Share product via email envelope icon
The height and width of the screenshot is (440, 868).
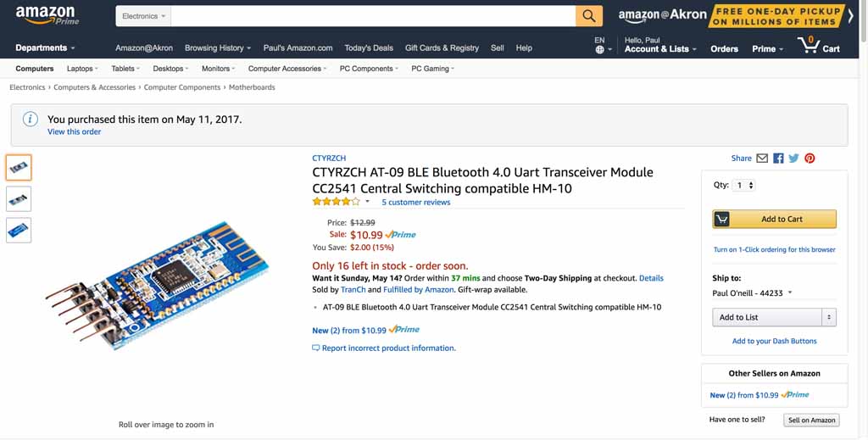point(762,159)
